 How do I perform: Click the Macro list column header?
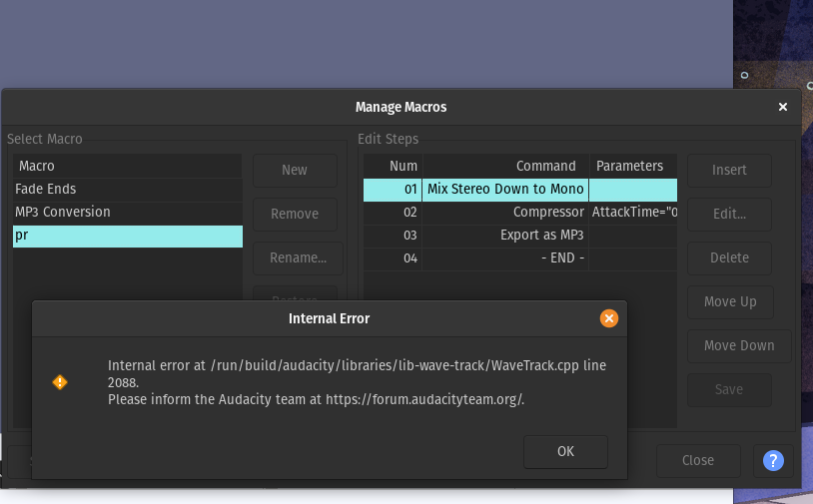(128, 166)
